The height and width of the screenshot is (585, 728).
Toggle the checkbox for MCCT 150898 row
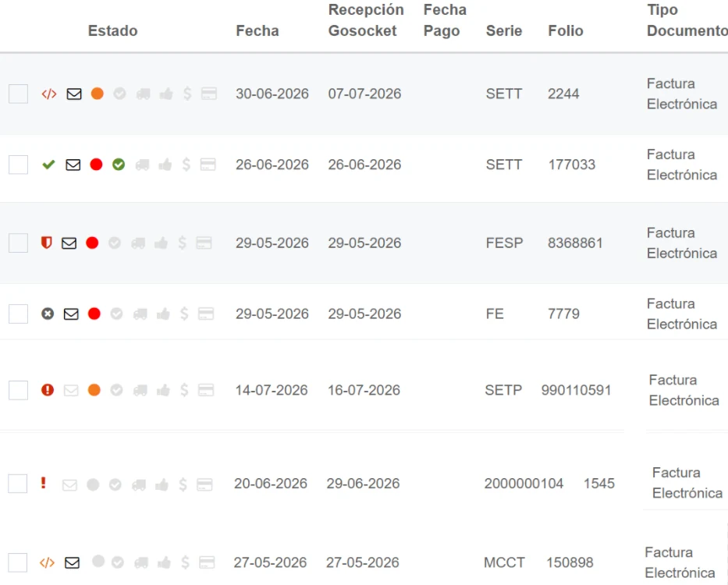[18, 562]
